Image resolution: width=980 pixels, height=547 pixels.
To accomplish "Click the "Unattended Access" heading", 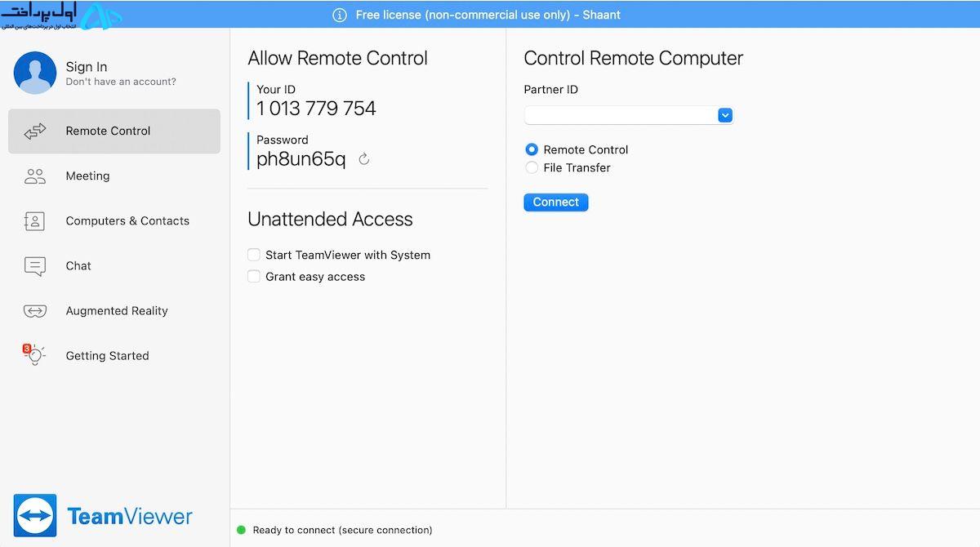I will pos(330,220).
